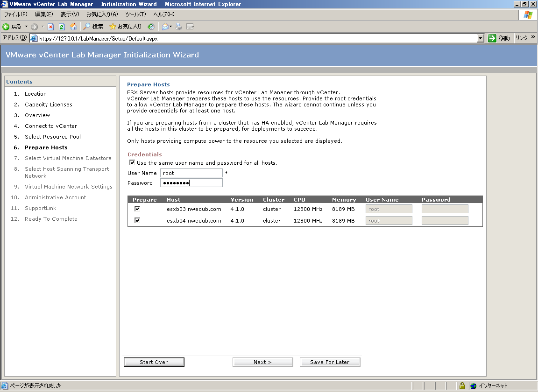Open the Forward button history dropdown

(x=43, y=27)
